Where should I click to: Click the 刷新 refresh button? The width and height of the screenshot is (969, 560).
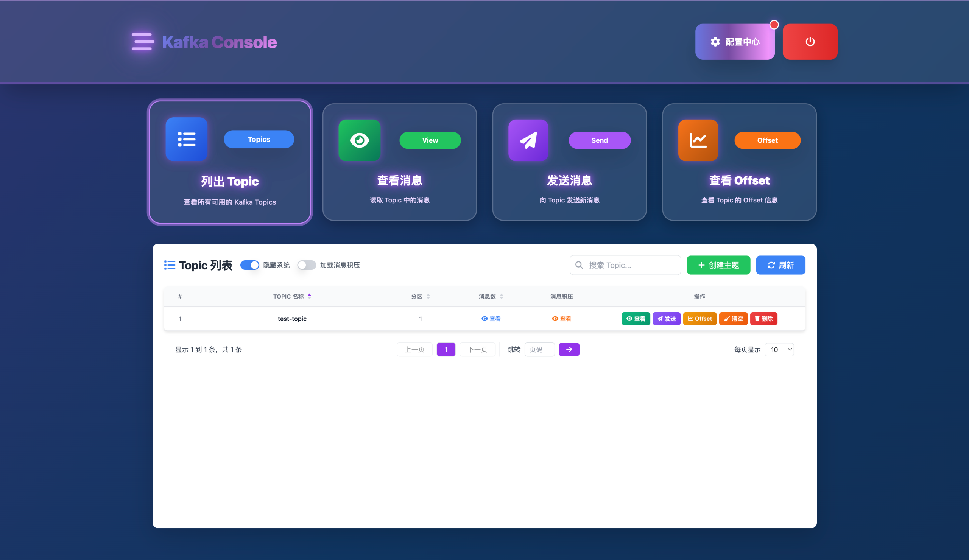tap(780, 265)
